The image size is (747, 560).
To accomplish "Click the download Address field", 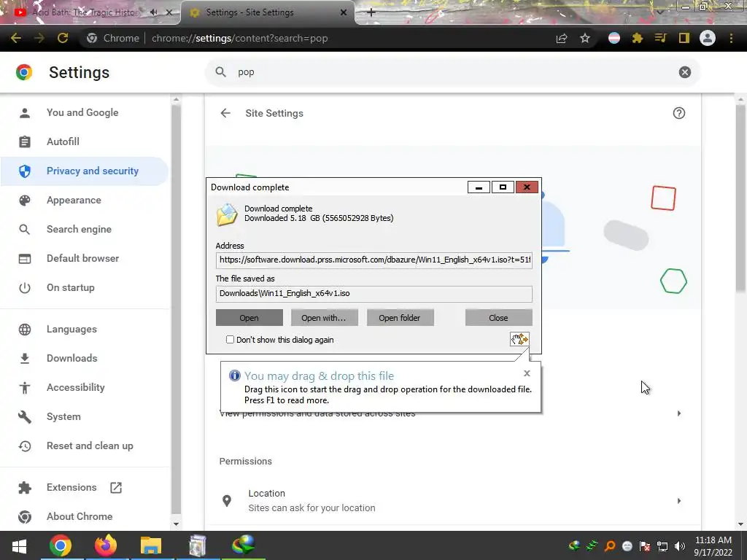I will tap(374, 260).
